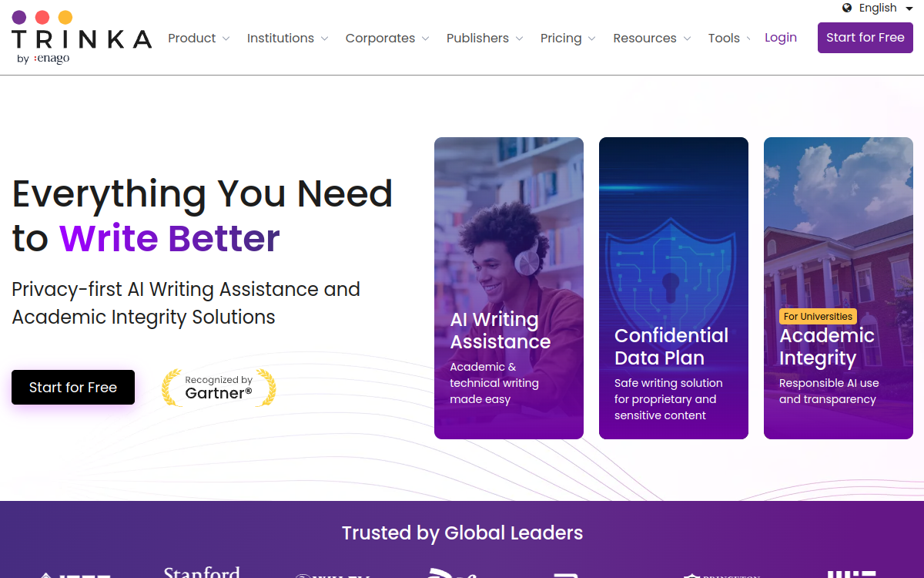Click the black Start for Free button
This screenshot has height=578, width=924.
(x=73, y=387)
